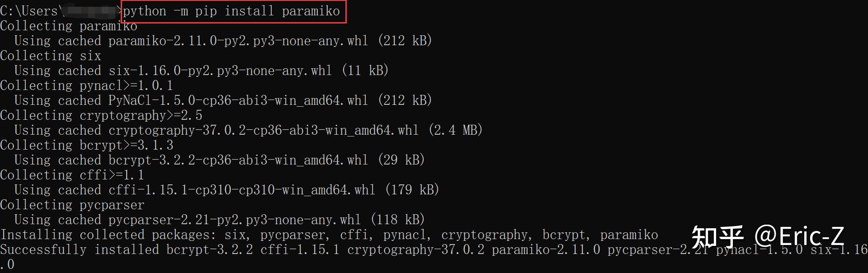The image size is (868, 273).
Task: Click the 'Collecting cryptography>=2.5' line
Action: point(101,116)
